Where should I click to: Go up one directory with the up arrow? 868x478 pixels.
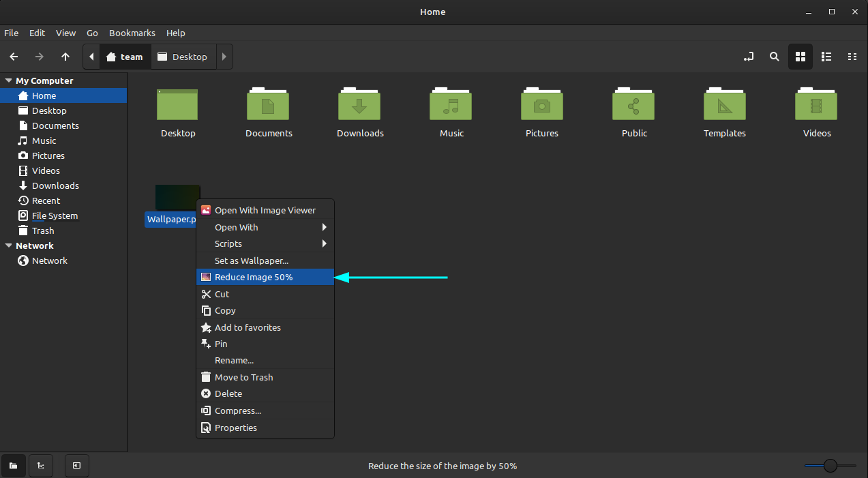point(65,57)
